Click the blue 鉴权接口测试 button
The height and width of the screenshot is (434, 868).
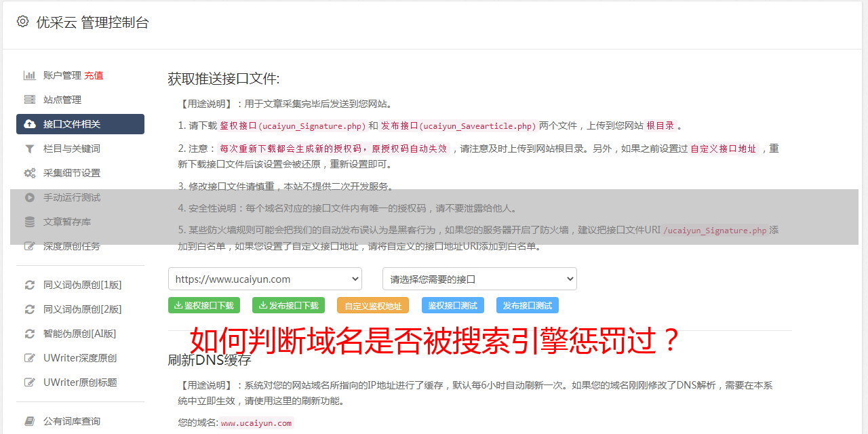point(453,305)
